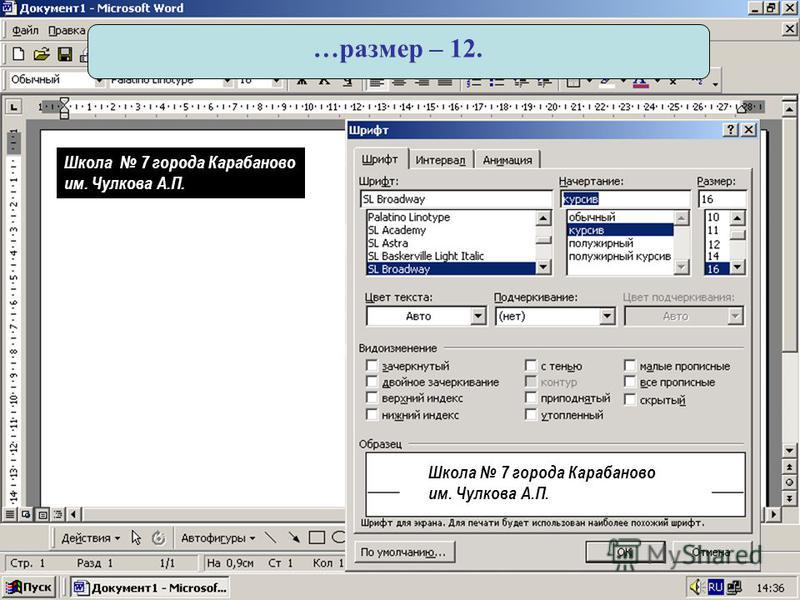Open the Автофигуры menu
The width and height of the screenshot is (800, 600).
coord(218,538)
